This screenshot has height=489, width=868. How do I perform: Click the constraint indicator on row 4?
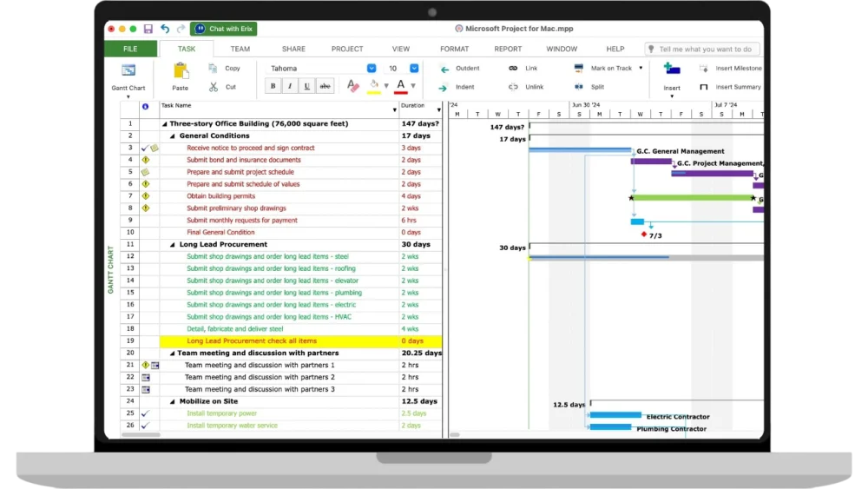tap(146, 160)
